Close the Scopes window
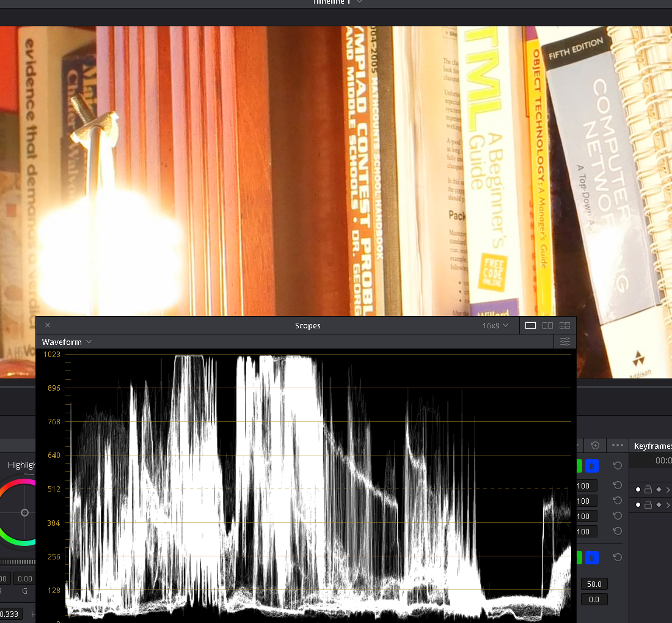Image resolution: width=672 pixels, height=623 pixels. click(48, 325)
